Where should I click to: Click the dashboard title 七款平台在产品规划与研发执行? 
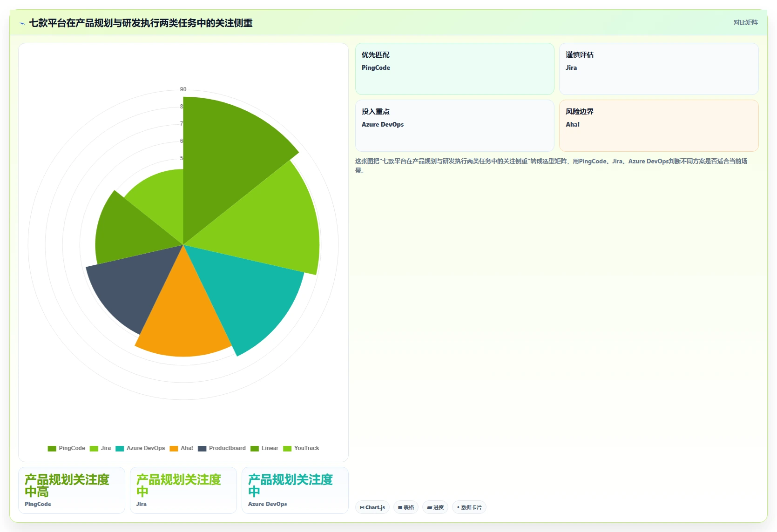[141, 23]
